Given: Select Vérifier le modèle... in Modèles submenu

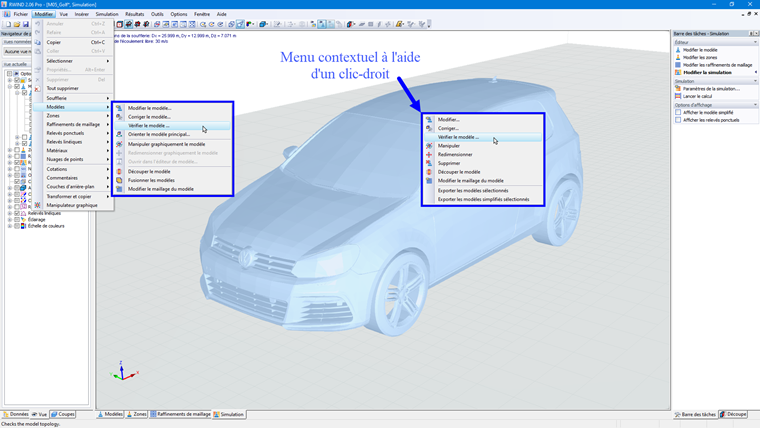Looking at the screenshot, I should [172, 126].
